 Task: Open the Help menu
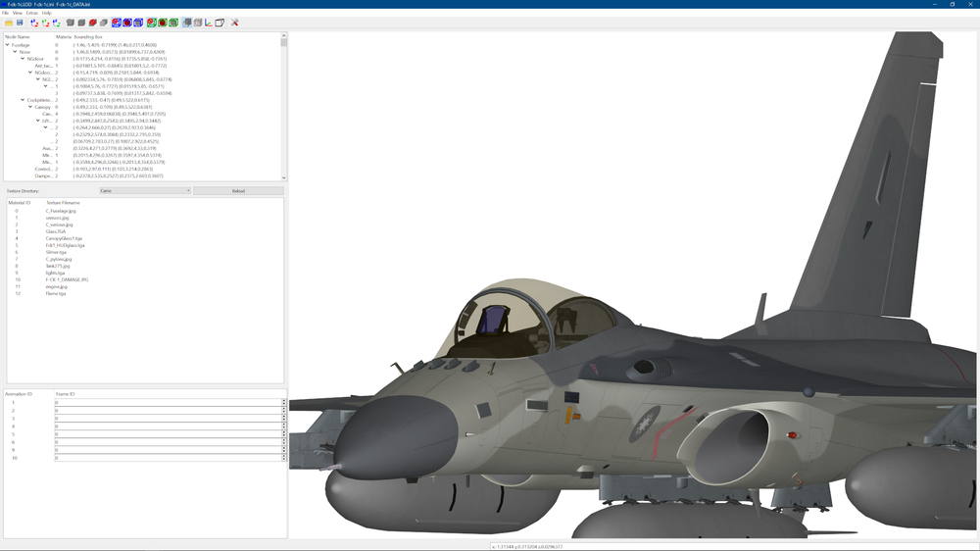point(47,13)
